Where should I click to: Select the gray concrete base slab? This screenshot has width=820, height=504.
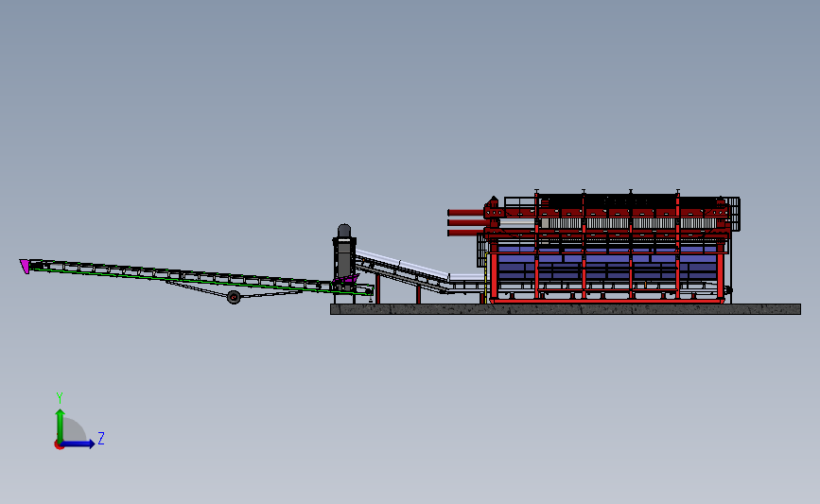(x=566, y=309)
